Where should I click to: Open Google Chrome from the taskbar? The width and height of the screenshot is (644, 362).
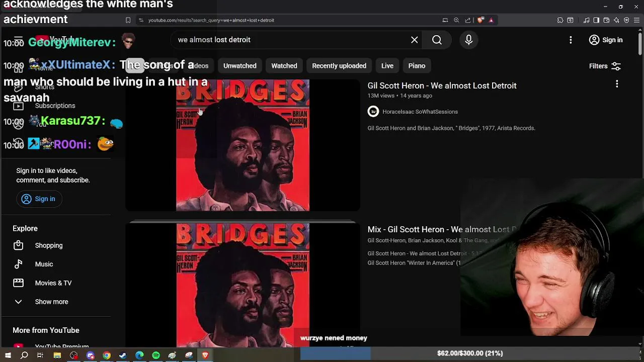[x=107, y=355]
